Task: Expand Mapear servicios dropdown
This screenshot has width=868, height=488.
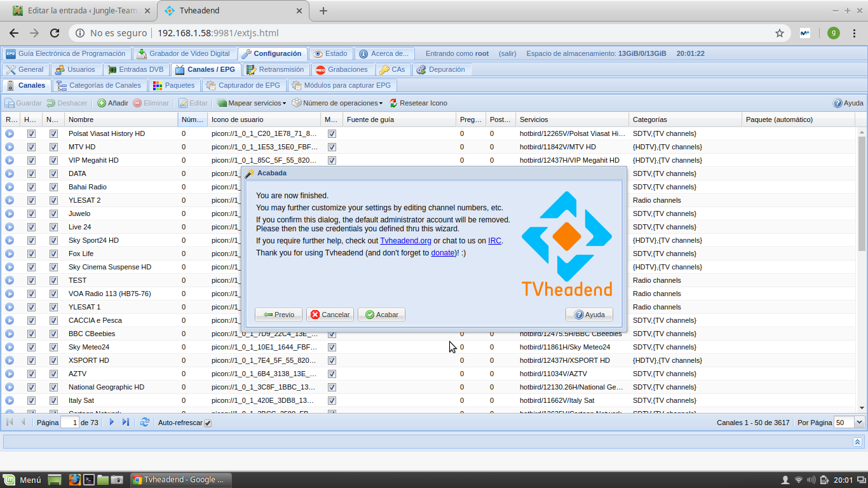Action: pyautogui.click(x=252, y=103)
